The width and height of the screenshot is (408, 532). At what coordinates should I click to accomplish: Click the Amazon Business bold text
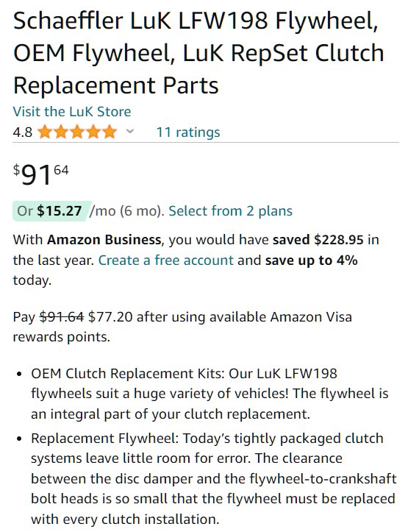click(104, 240)
